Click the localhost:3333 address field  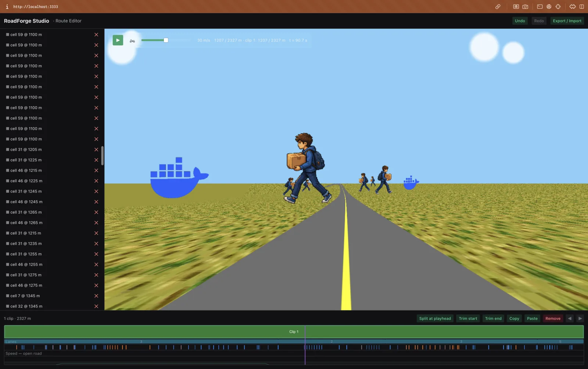[x=36, y=7]
